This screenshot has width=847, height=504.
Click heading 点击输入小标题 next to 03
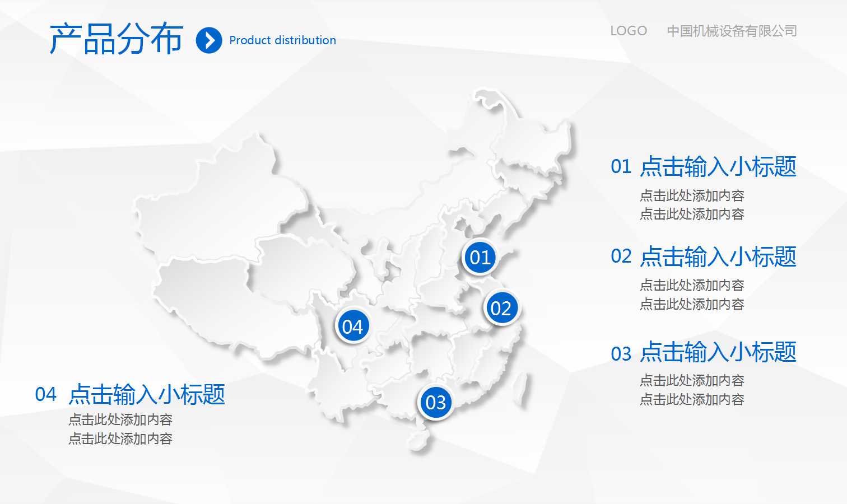tap(718, 352)
